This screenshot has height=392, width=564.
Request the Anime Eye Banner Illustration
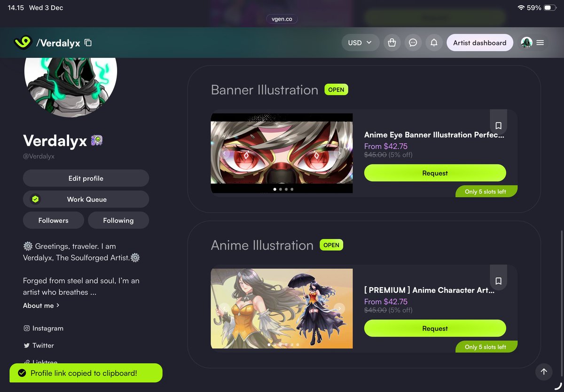pos(435,173)
